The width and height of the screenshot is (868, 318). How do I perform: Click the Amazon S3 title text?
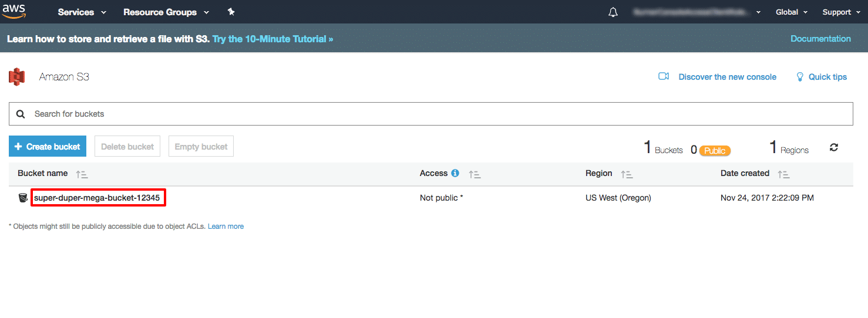(x=64, y=77)
